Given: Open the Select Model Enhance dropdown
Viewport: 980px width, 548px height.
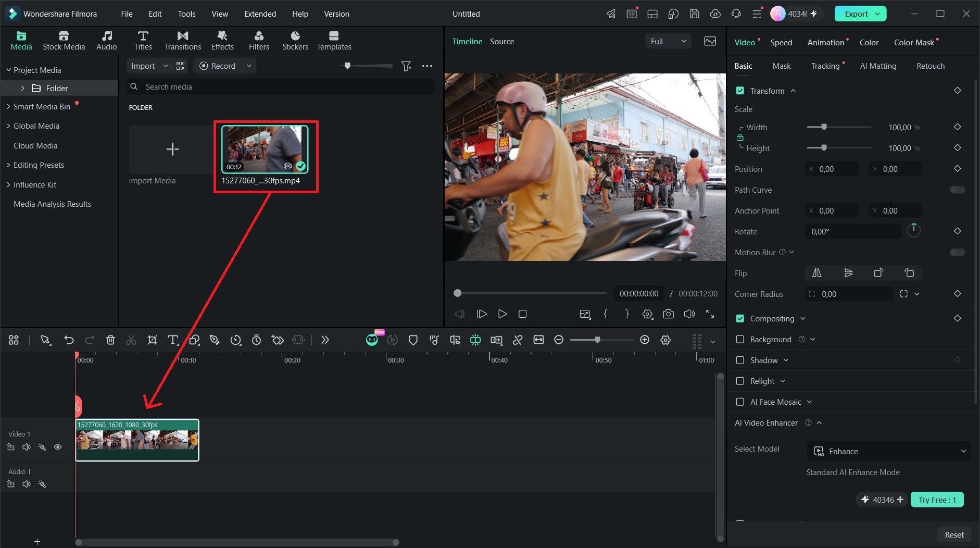Looking at the screenshot, I should [888, 451].
